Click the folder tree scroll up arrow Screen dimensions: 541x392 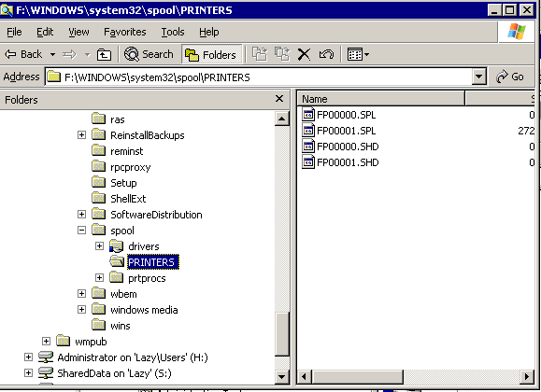[x=282, y=119]
